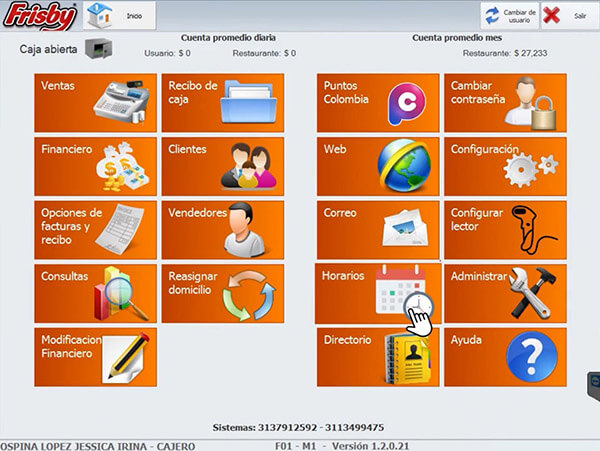Open Opciones de facturas y recibo tile
600x451 pixels.
click(x=96, y=230)
